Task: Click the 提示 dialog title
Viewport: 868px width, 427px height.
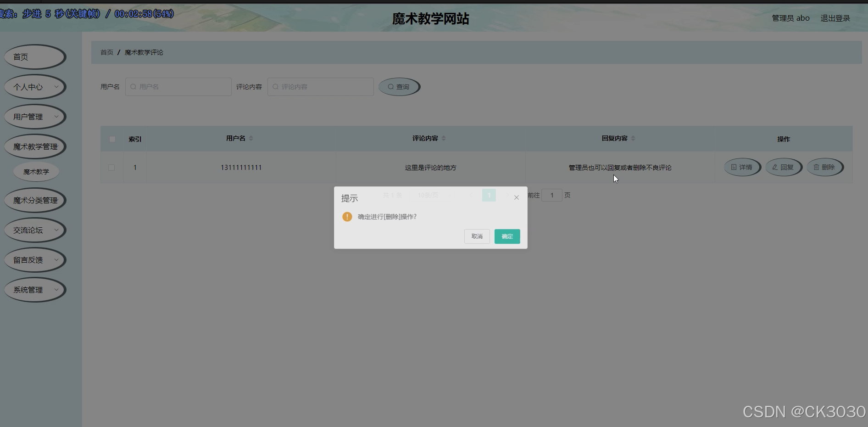Action: [x=350, y=198]
